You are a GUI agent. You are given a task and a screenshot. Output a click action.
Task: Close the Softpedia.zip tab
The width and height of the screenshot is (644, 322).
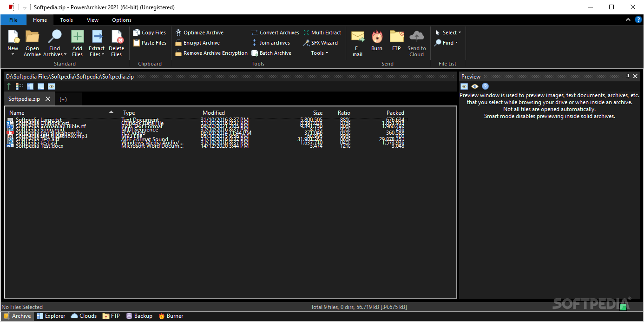coord(48,99)
